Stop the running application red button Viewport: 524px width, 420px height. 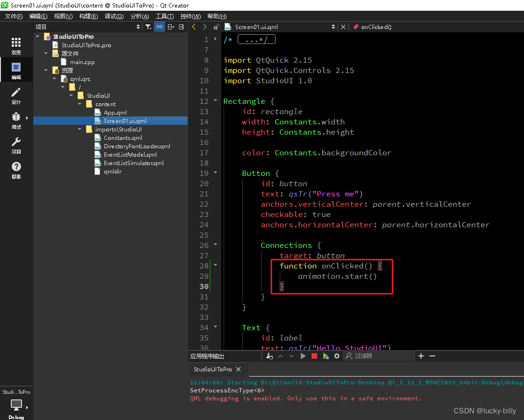click(x=314, y=356)
